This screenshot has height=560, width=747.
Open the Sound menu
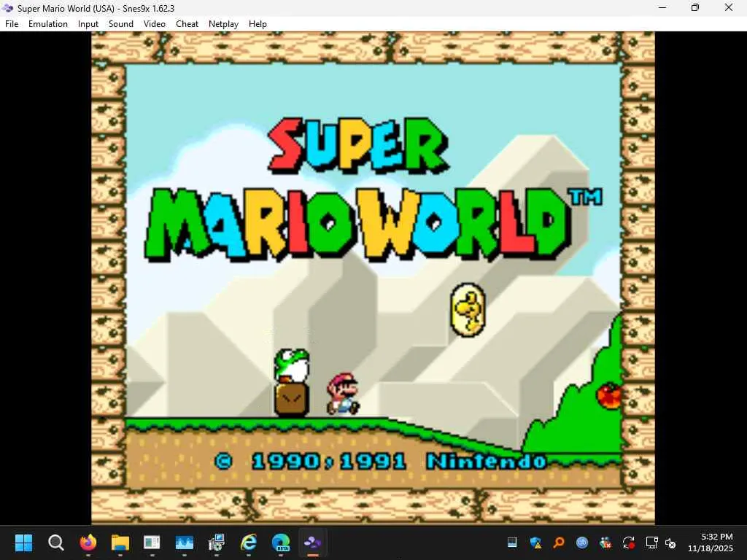[121, 24]
